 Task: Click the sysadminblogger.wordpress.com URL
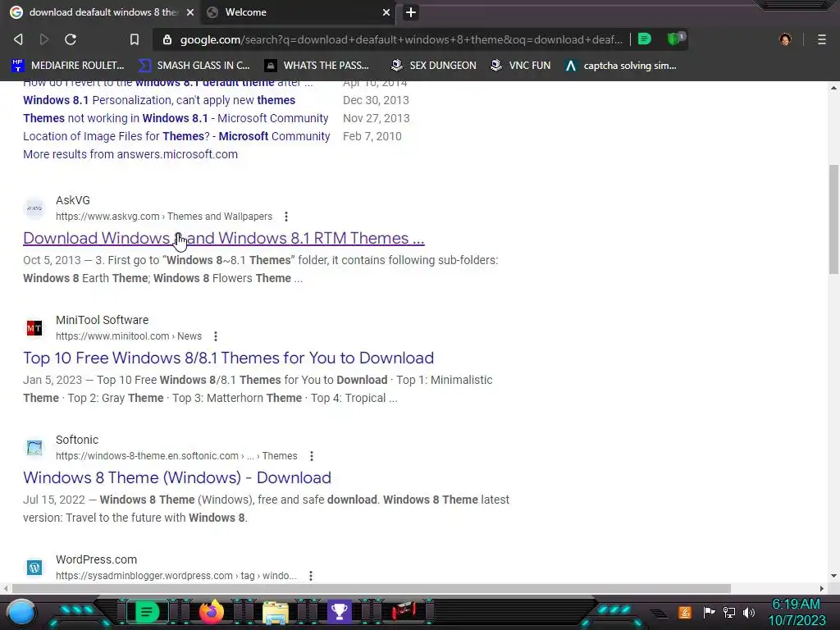click(x=176, y=576)
